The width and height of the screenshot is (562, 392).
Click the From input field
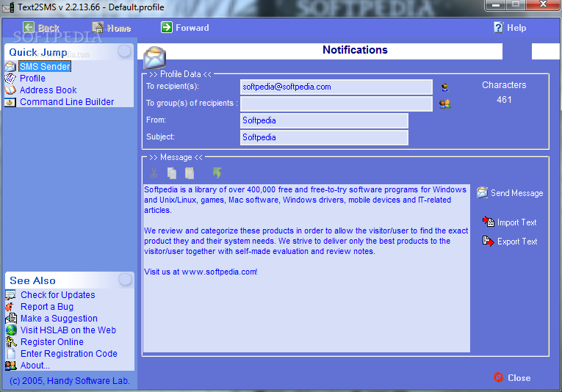(324, 120)
